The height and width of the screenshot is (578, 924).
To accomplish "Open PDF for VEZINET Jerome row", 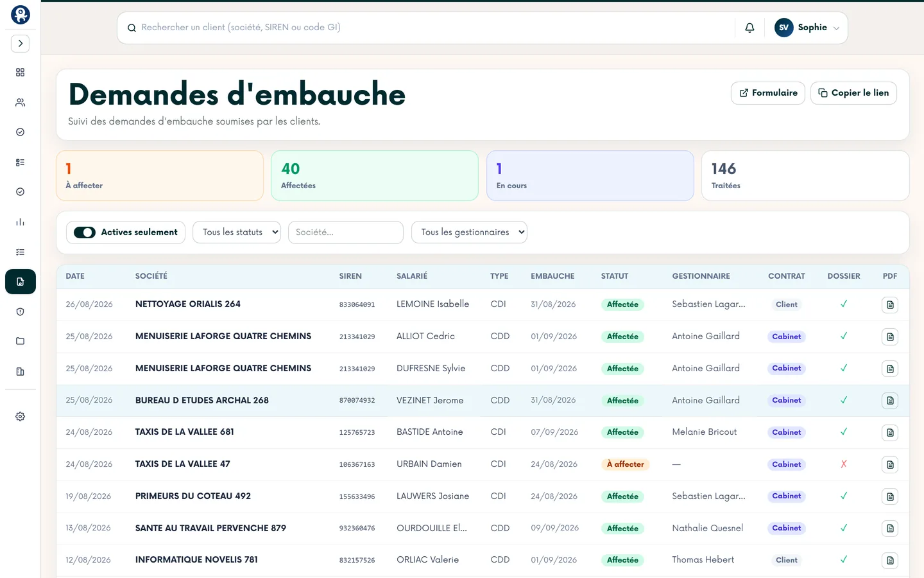I will (x=890, y=400).
